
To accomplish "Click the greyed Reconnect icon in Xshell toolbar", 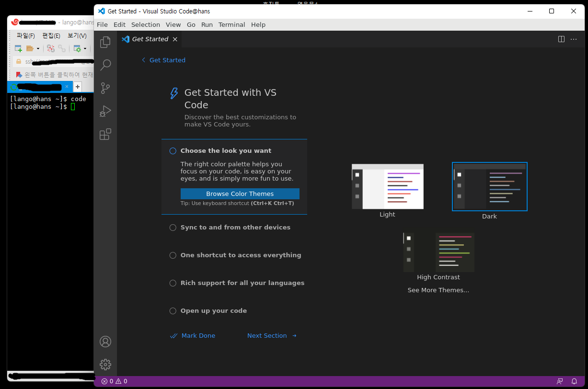I will [x=62, y=48].
